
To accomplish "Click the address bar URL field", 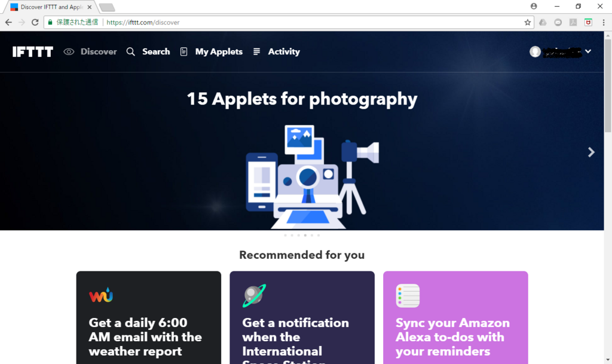I will point(289,22).
